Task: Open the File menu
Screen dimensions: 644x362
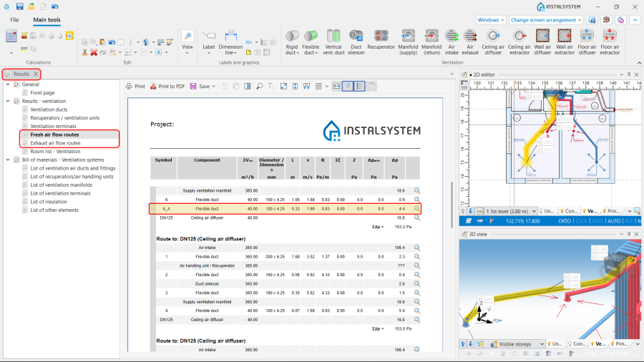Action: [x=14, y=20]
